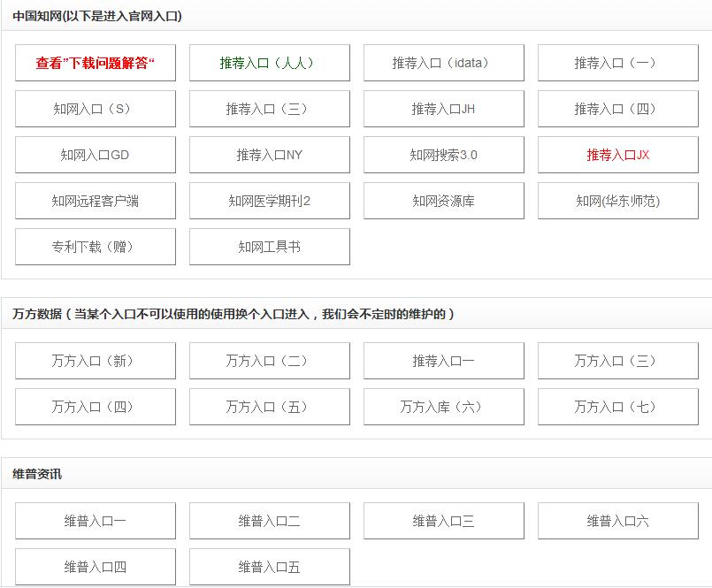Screen dimensions: 712x588
Task: Click 维普入口二
Action: coord(270,521)
